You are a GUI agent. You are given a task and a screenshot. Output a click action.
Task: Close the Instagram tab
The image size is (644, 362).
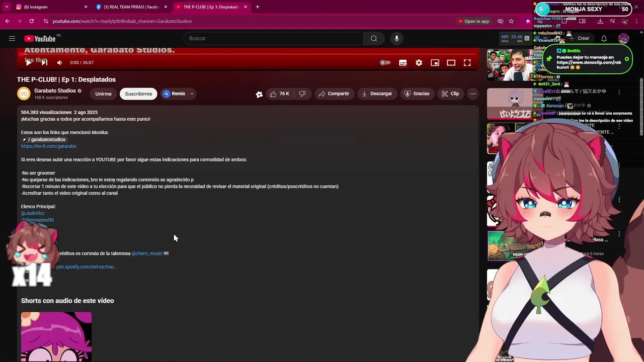pos(86,7)
